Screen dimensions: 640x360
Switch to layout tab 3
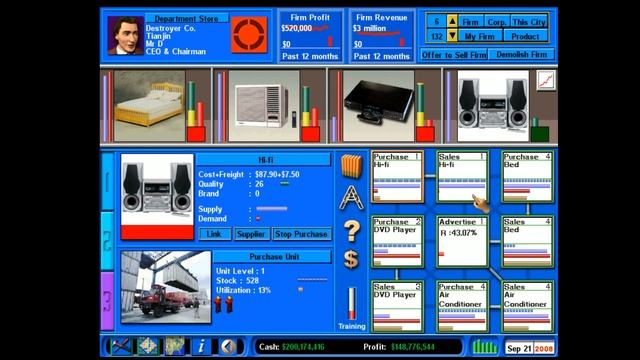coord(107,301)
